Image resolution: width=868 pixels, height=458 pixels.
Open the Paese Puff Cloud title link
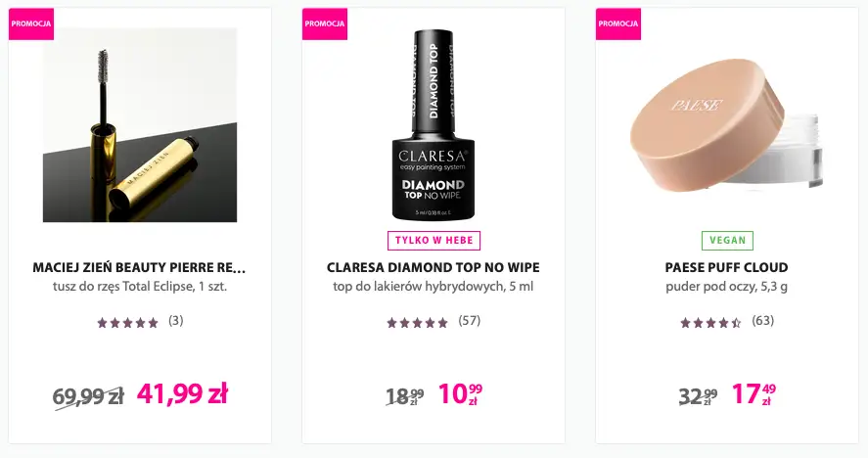point(727,267)
